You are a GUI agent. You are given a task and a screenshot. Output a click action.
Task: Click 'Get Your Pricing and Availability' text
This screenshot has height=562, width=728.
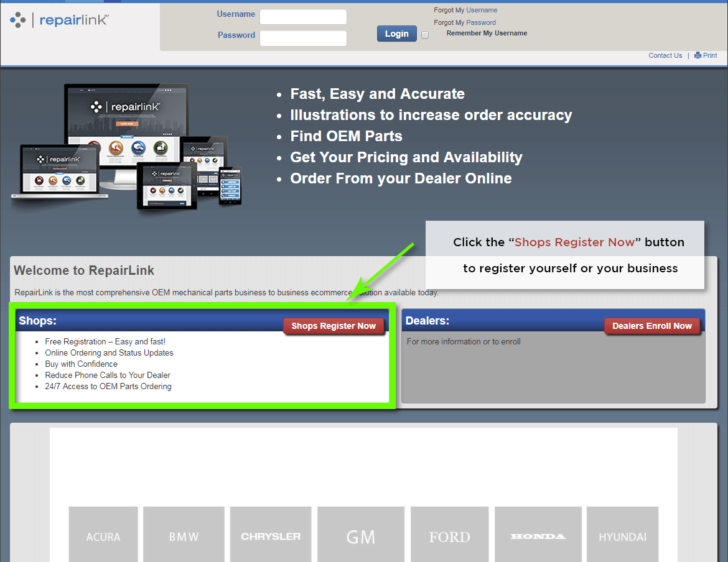pyautogui.click(x=406, y=158)
